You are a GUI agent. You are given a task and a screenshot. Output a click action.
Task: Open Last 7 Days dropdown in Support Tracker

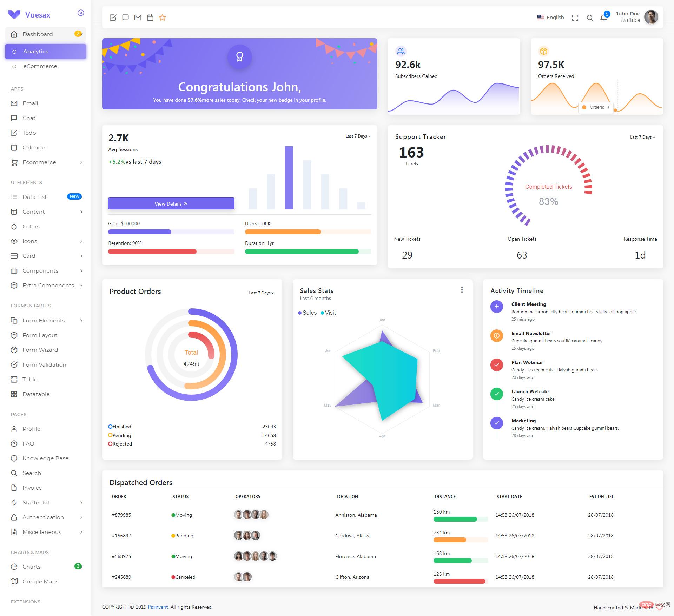pyautogui.click(x=642, y=137)
